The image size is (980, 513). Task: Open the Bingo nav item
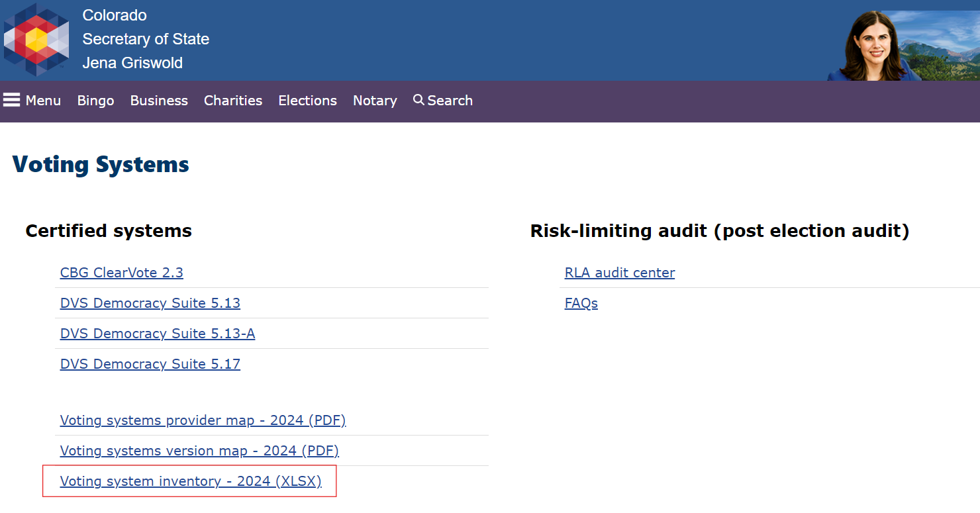[x=95, y=101]
